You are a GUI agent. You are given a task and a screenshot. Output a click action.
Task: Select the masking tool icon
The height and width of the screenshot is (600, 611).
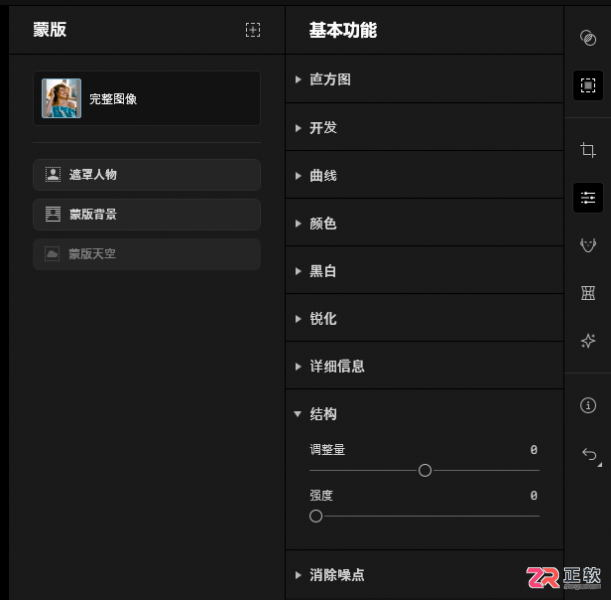point(588,85)
